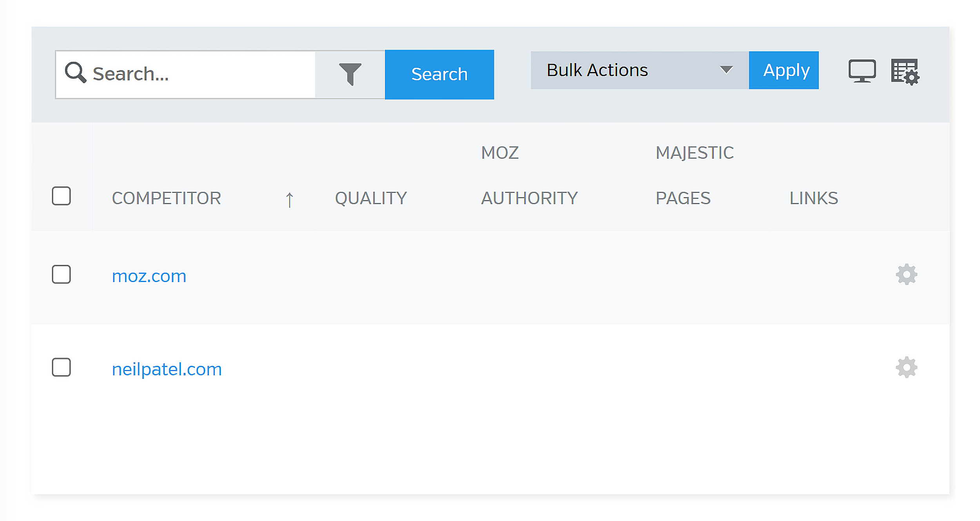This screenshot has height=521, width=980.
Task: Click the COMPETITOR column header
Action: tap(166, 198)
